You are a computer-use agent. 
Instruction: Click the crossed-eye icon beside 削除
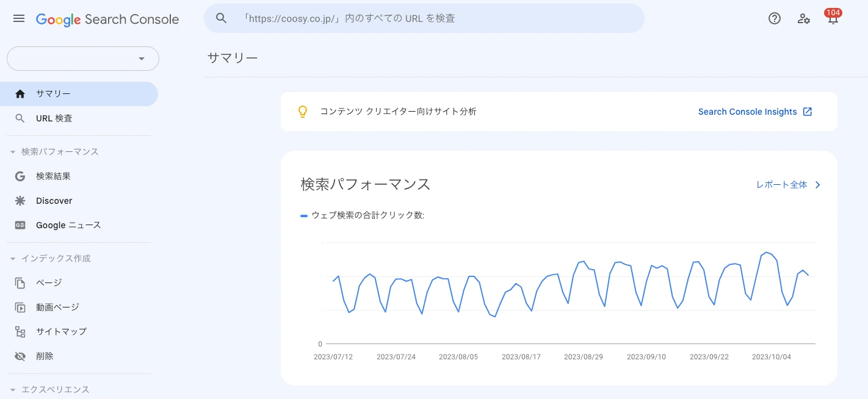point(20,356)
